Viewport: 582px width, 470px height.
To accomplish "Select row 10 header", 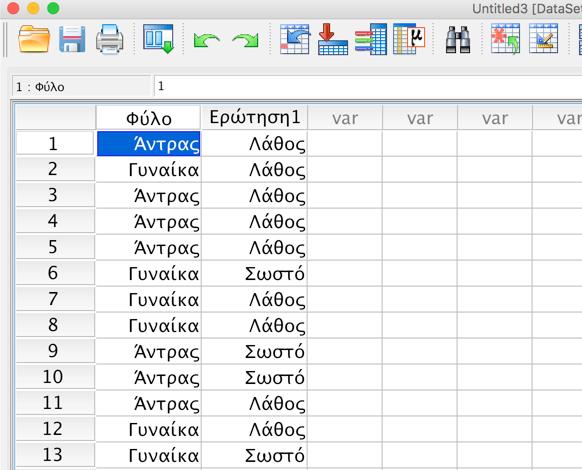I will [x=55, y=377].
